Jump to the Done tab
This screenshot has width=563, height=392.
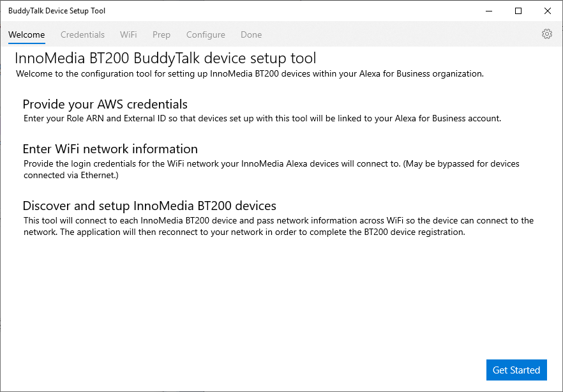(251, 35)
